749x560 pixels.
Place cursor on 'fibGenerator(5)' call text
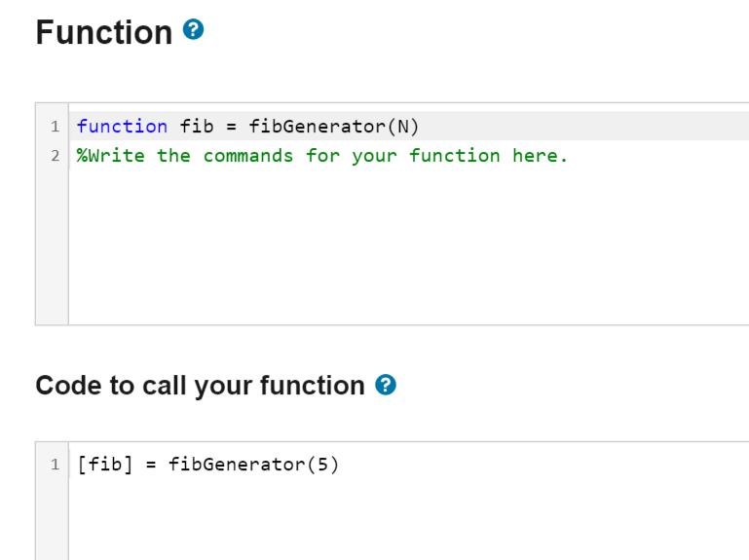click(253, 465)
